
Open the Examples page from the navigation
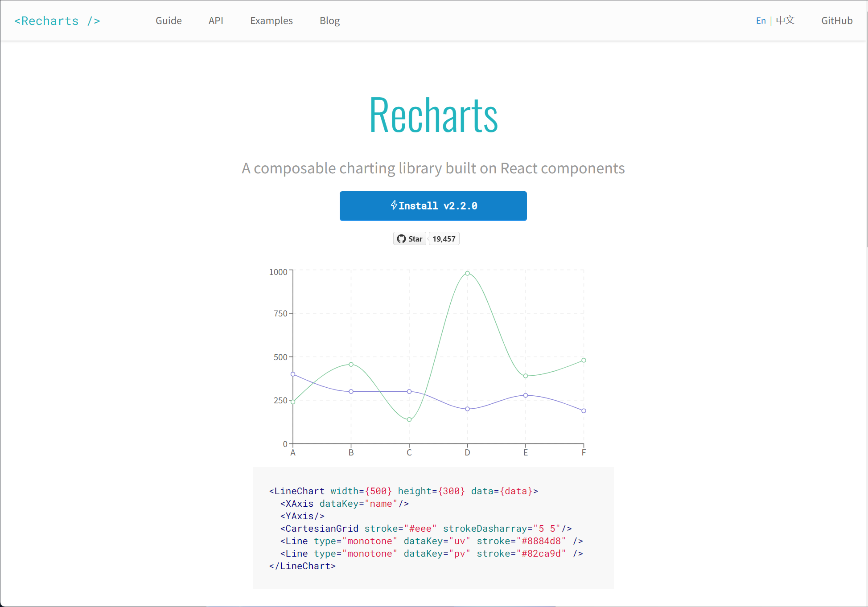(271, 21)
